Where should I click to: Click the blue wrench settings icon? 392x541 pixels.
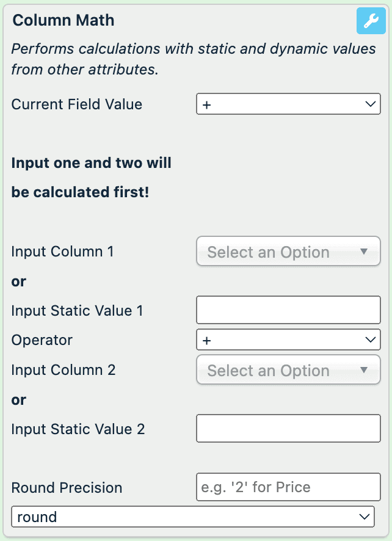(x=371, y=22)
